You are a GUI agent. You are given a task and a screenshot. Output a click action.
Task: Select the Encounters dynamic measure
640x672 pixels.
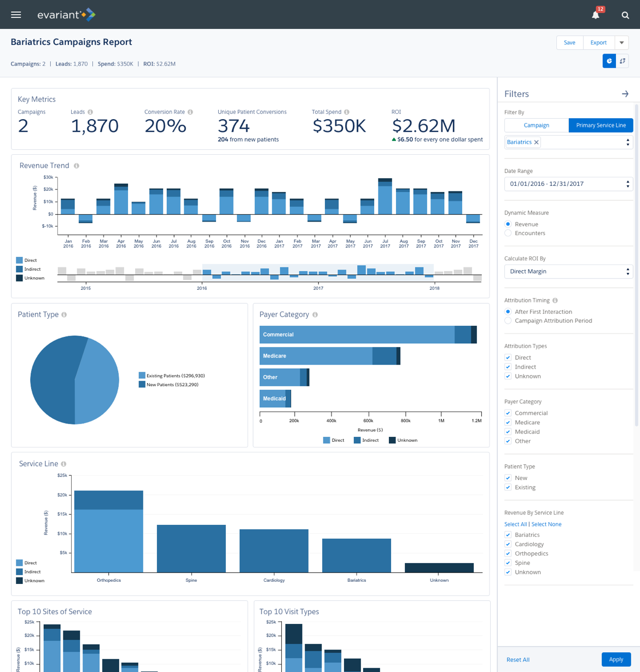pos(508,233)
